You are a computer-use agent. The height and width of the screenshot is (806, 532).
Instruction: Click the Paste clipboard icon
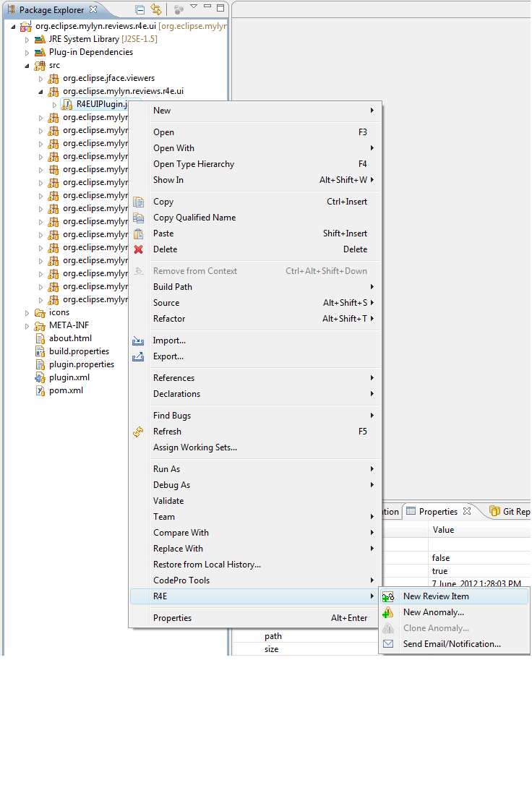click(138, 234)
